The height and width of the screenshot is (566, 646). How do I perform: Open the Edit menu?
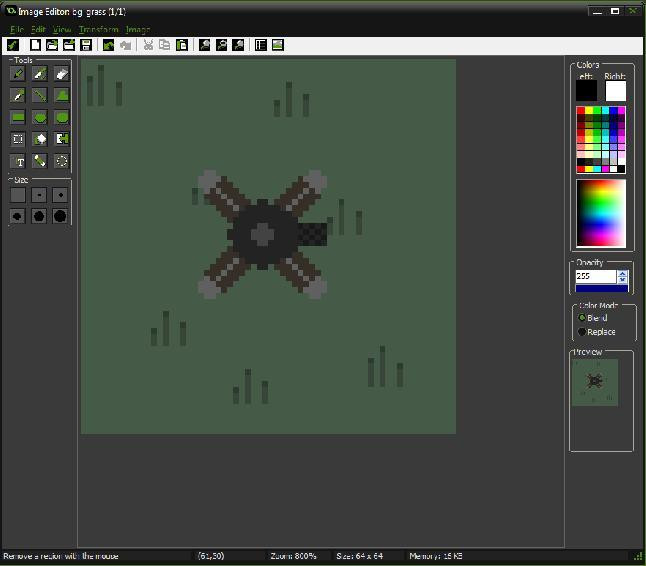coord(38,30)
